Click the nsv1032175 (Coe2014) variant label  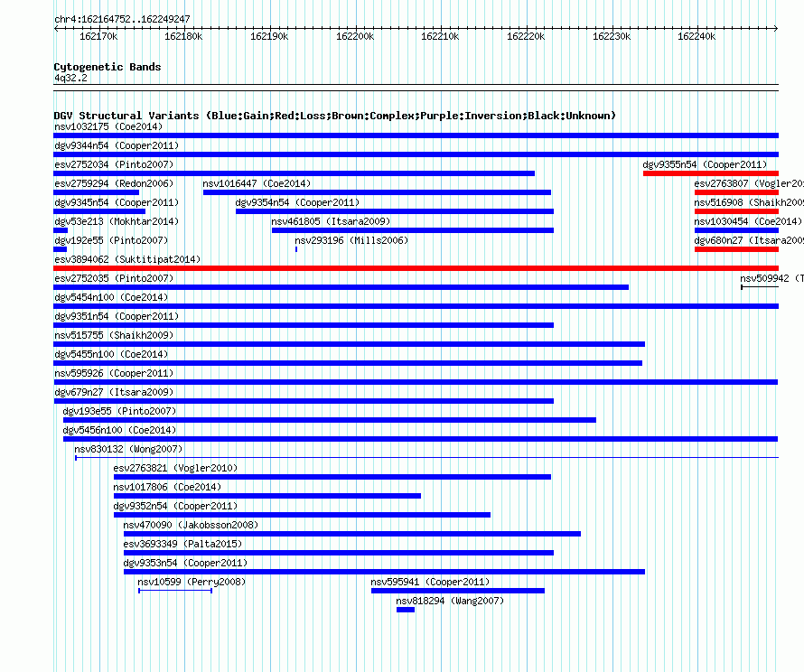108,126
